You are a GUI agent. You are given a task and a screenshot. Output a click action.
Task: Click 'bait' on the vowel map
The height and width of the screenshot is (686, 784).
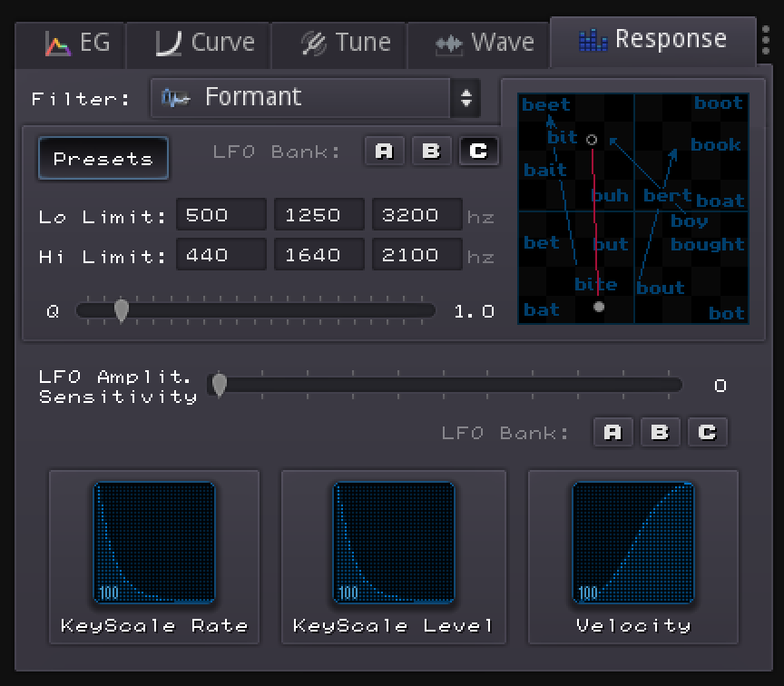tap(545, 170)
